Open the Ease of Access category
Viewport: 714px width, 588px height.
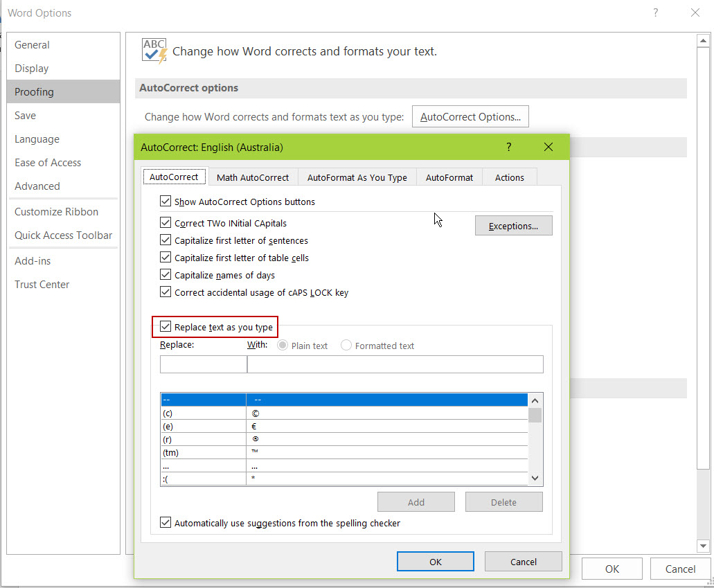coord(64,163)
